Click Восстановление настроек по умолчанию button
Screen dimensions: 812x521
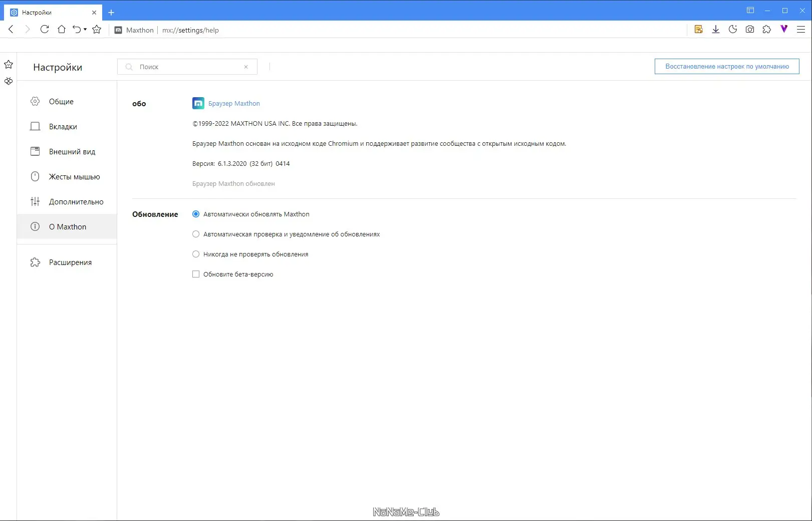pos(727,66)
